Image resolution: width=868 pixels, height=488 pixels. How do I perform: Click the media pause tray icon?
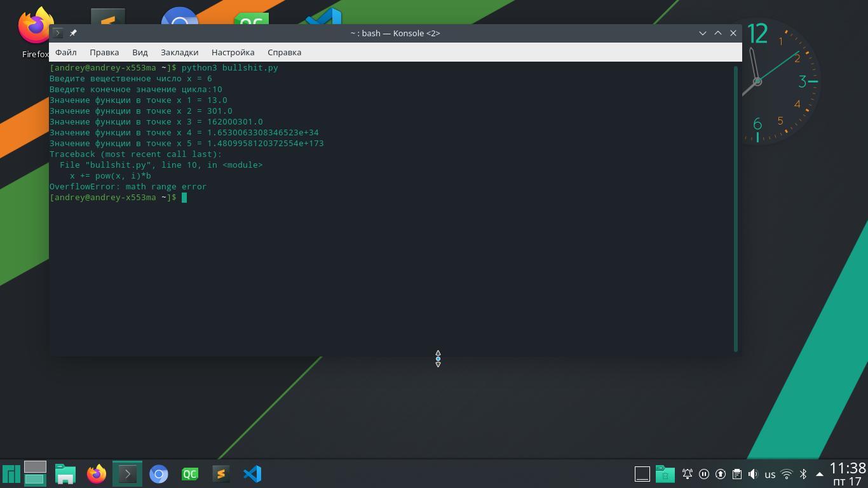click(704, 474)
